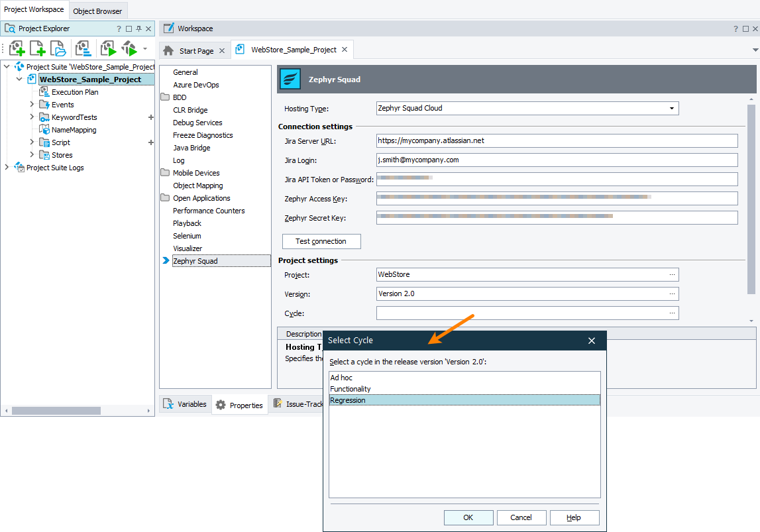760x532 pixels.
Task: Toggle auto-hide with the Project Explorer pin
Action: (x=138, y=28)
